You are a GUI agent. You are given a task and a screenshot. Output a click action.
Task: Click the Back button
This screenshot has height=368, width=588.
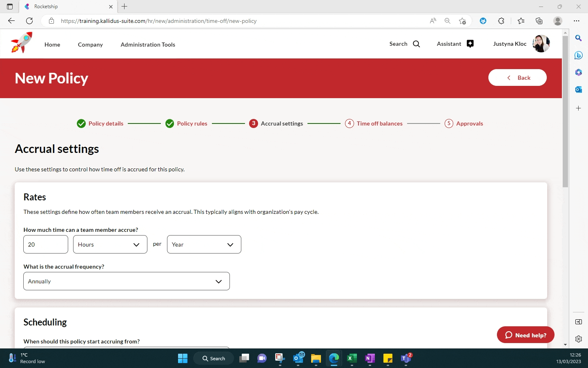coord(517,78)
